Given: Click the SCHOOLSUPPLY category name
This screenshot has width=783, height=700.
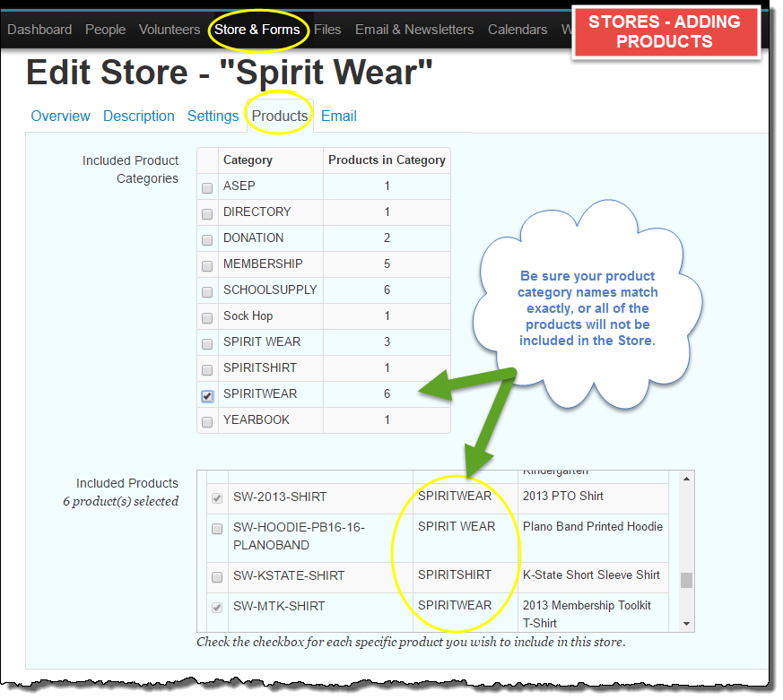Looking at the screenshot, I should [x=270, y=290].
